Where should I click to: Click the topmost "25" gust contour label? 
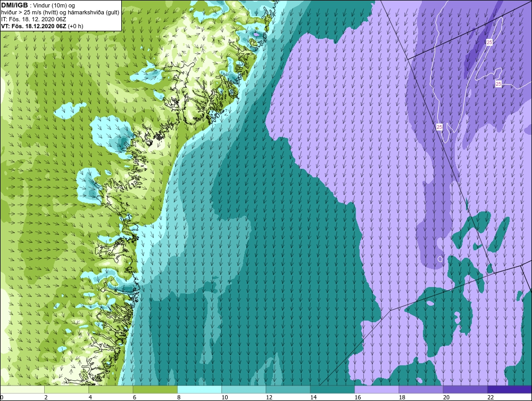click(x=489, y=43)
